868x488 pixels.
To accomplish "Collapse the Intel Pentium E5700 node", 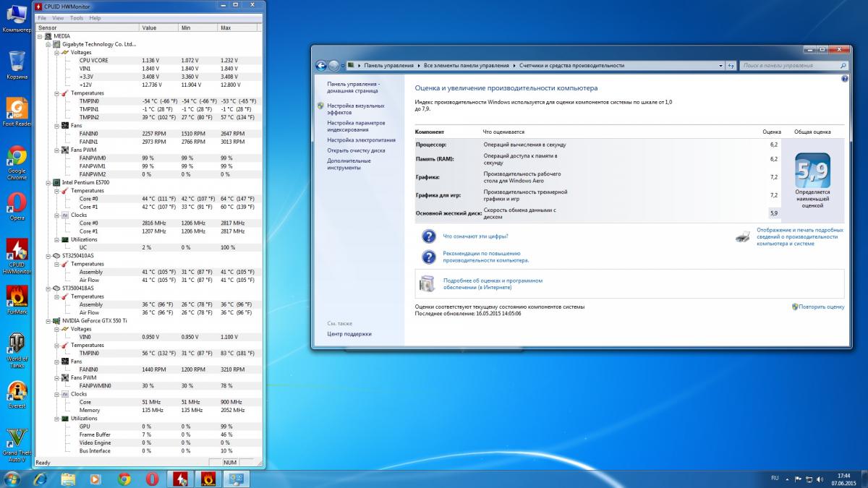I will click(48, 182).
